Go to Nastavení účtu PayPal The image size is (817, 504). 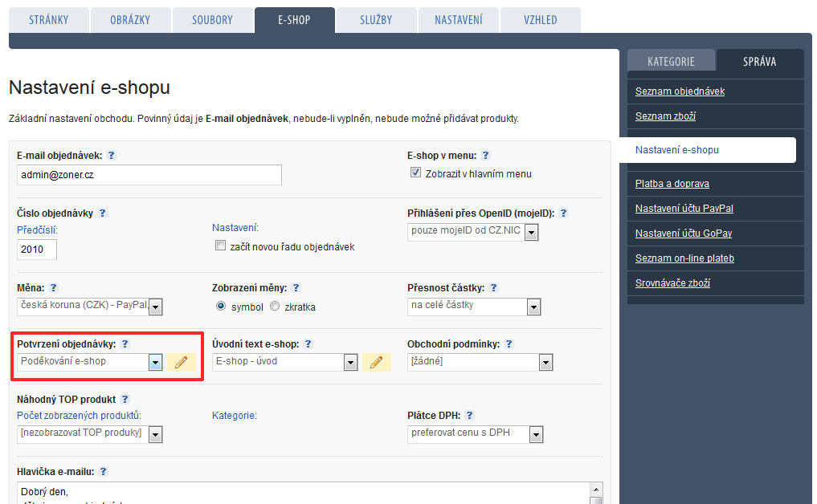(684, 209)
